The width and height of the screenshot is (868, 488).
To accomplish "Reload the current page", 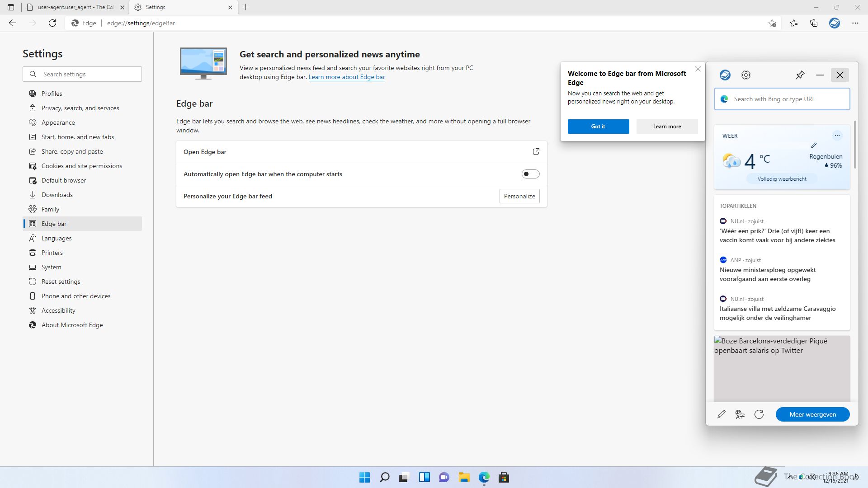I will (x=52, y=23).
